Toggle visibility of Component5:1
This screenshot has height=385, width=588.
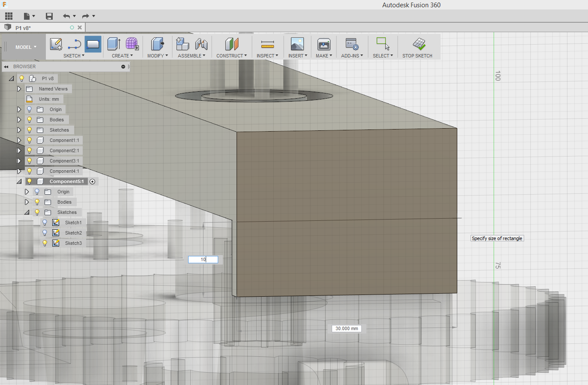(30, 181)
